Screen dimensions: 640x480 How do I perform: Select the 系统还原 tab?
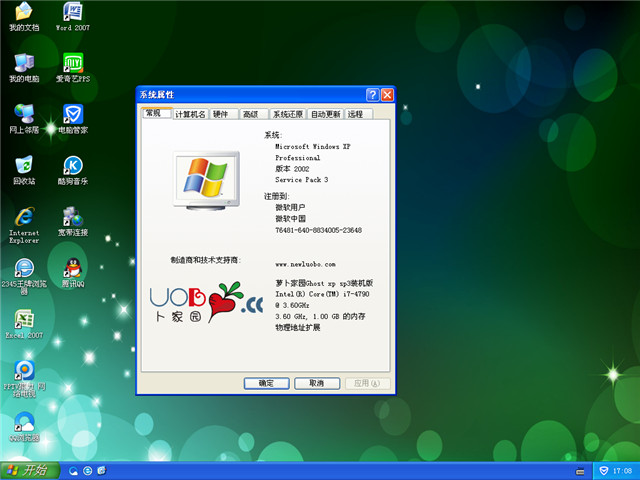(286, 114)
